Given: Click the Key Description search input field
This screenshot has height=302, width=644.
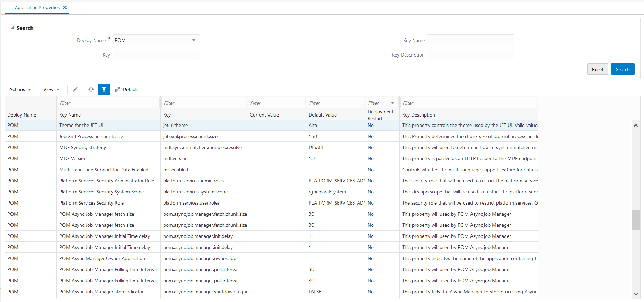Looking at the screenshot, I should pyautogui.click(x=470, y=54).
